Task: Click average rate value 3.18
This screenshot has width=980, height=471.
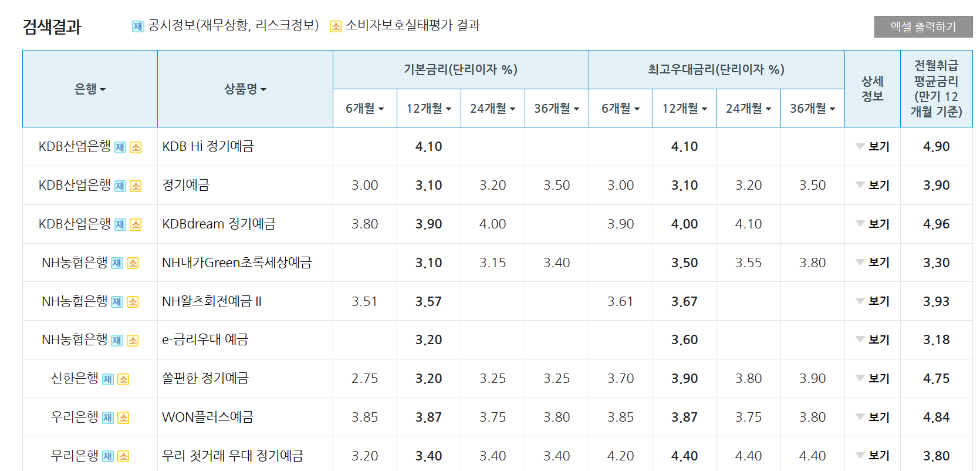Action: pos(936,339)
